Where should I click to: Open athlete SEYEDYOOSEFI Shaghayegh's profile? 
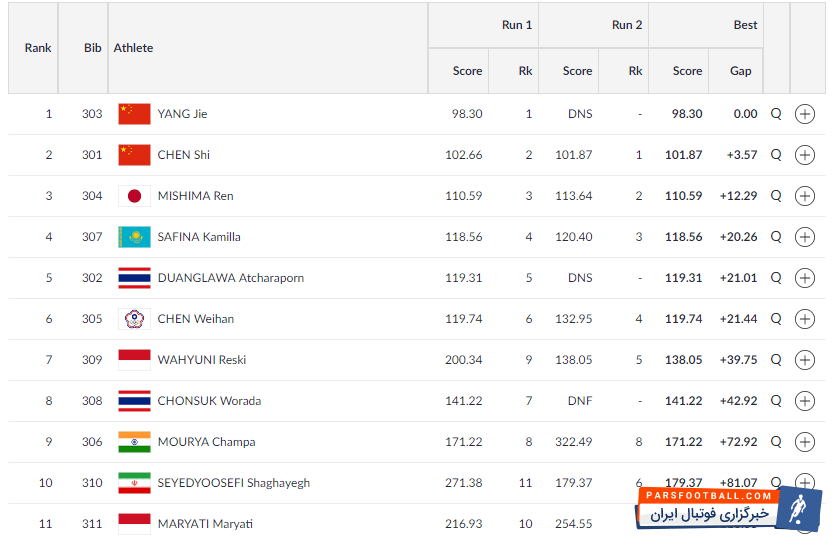[x=233, y=483]
